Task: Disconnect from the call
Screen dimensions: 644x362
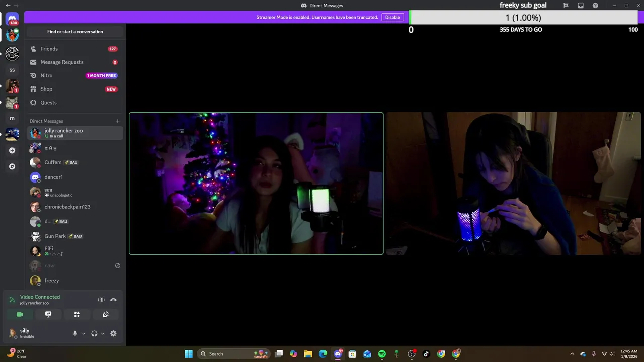Action: coord(113,300)
